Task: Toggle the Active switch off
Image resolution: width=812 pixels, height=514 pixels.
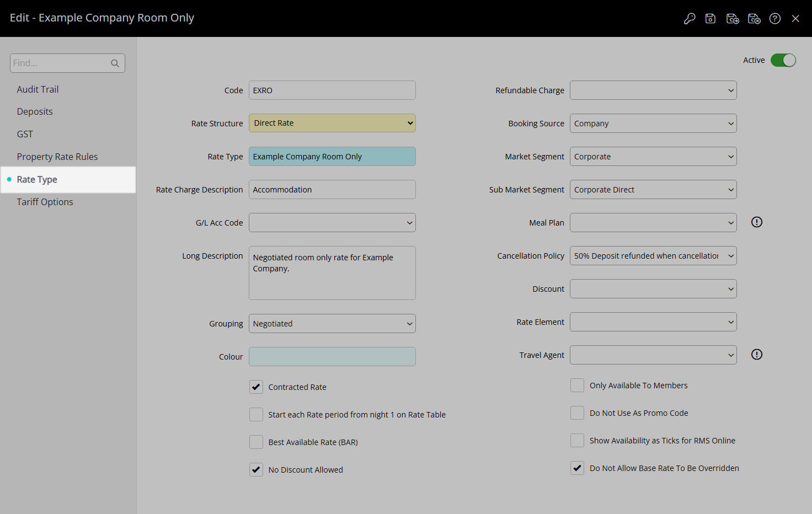Action: (783, 60)
